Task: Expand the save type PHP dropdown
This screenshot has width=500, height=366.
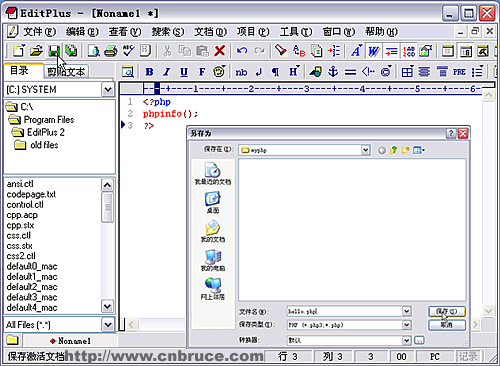Action: (407, 325)
